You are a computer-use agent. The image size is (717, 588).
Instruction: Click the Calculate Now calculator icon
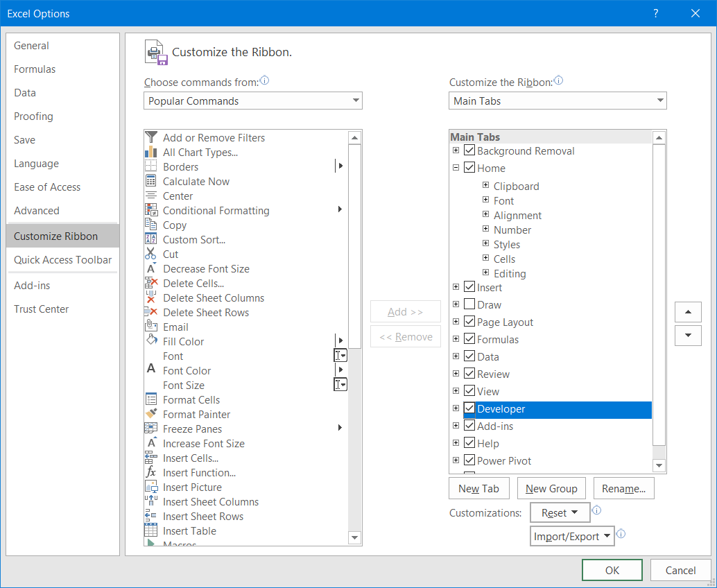[151, 181]
